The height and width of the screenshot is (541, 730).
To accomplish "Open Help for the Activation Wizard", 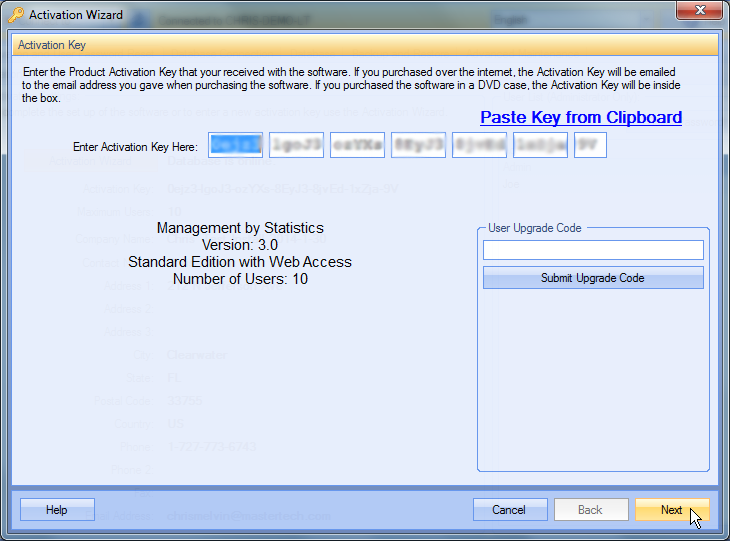I will click(x=57, y=510).
